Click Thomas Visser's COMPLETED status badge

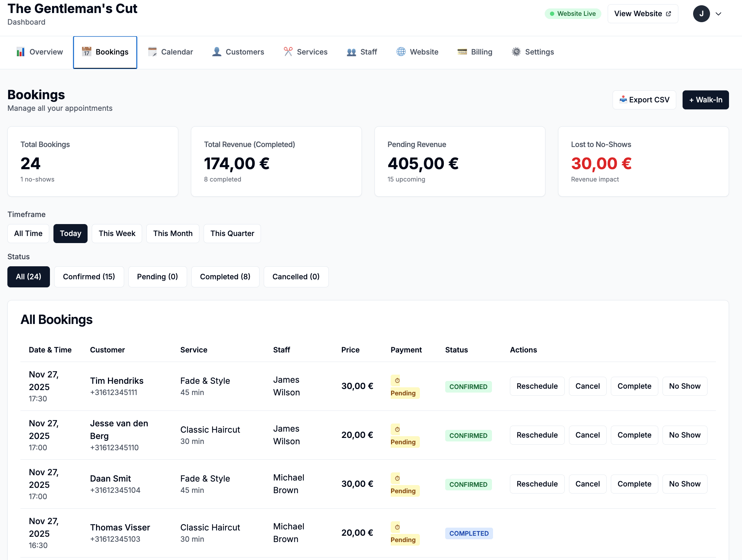pyautogui.click(x=469, y=533)
